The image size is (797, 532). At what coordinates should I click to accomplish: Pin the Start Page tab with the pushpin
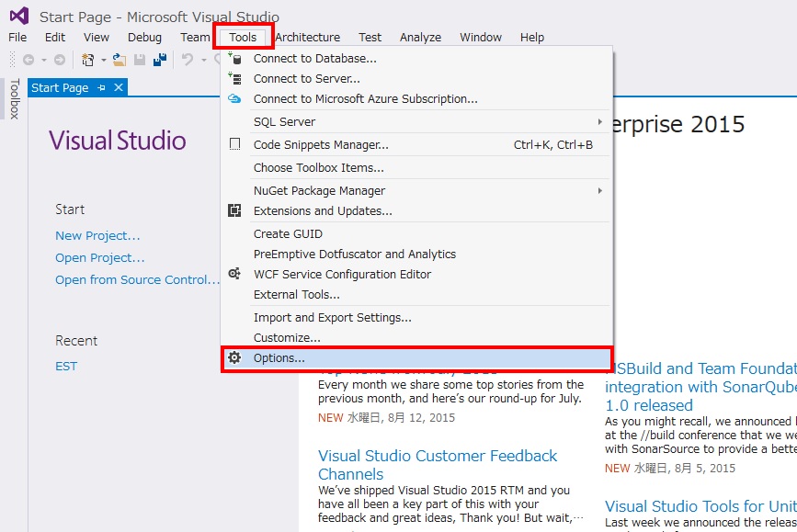coord(102,88)
